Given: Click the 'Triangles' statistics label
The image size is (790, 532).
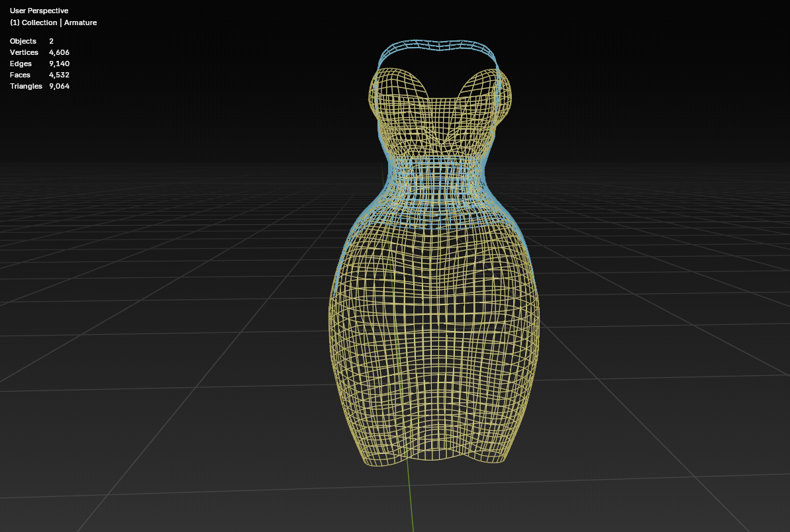Looking at the screenshot, I should [26, 86].
